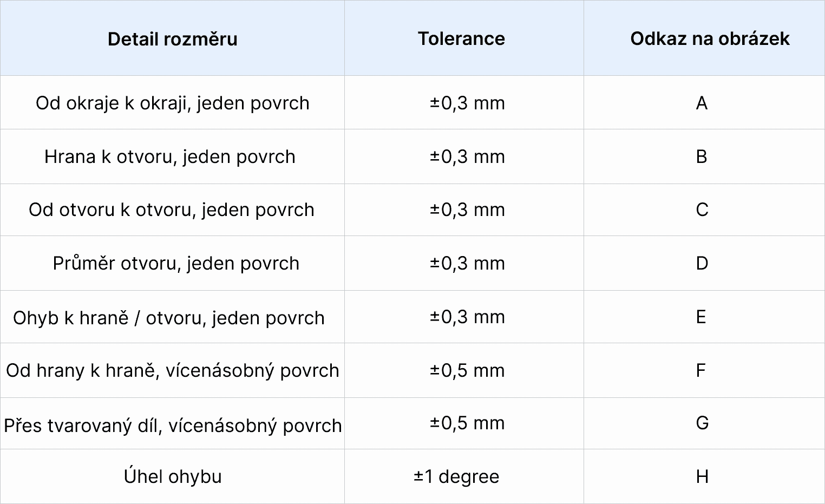
Task: Click the 'Odkaz na obrázek' header
Action: (x=710, y=38)
